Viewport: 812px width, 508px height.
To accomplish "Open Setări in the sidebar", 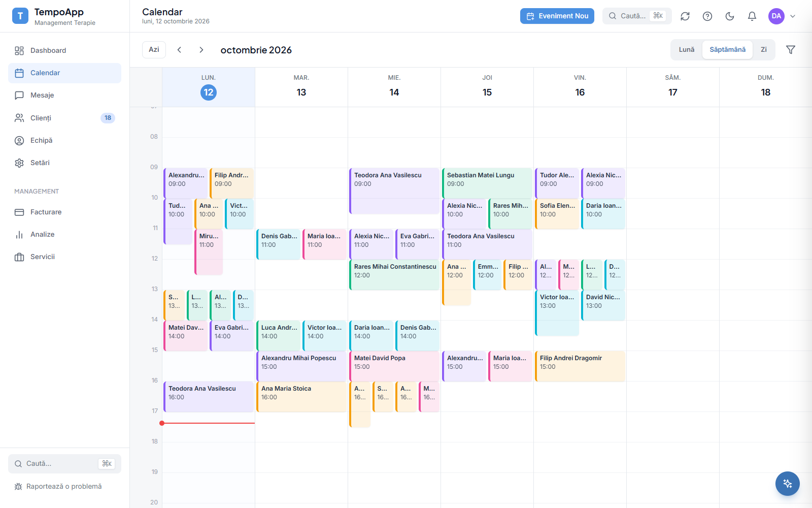I will [x=64, y=163].
